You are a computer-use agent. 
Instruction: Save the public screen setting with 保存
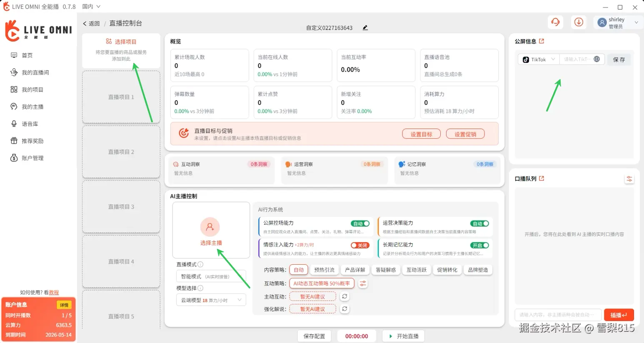click(x=619, y=60)
